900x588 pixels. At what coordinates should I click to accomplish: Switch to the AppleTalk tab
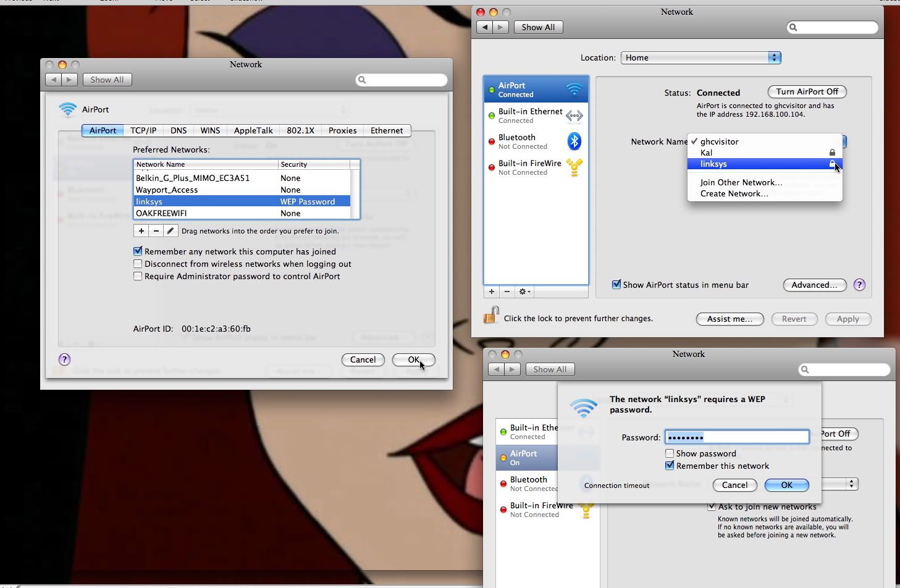(x=253, y=130)
